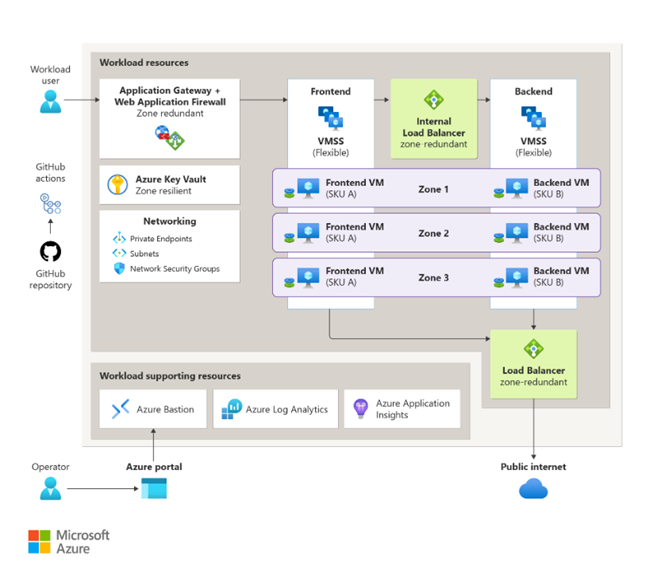
Task: Click the zone-redundant Load Balancer icon near Public internet
Action: [534, 349]
